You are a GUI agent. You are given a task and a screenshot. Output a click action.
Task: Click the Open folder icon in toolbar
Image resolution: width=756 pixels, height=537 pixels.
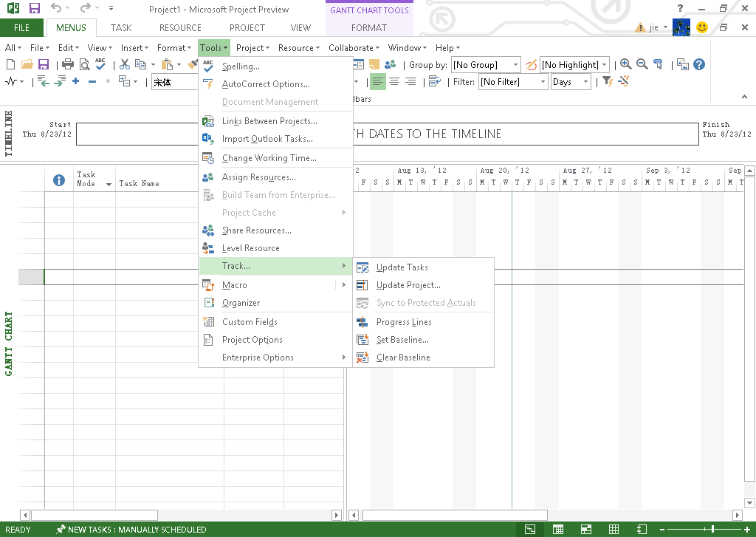tap(27, 64)
